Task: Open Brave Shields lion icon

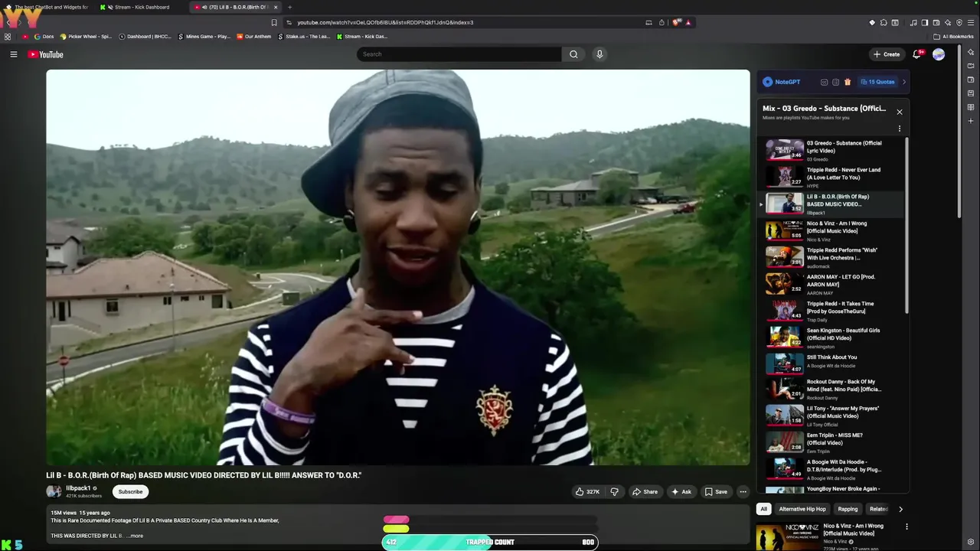Action: pos(676,22)
